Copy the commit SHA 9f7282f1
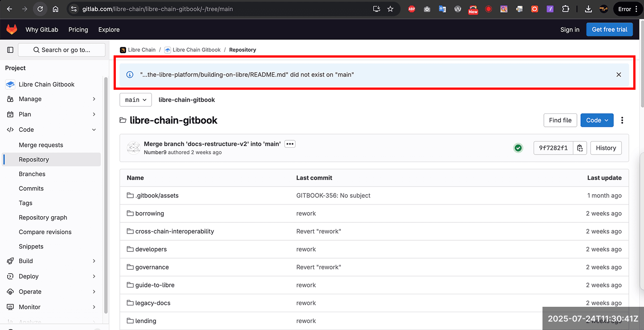The image size is (644, 330). [580, 148]
